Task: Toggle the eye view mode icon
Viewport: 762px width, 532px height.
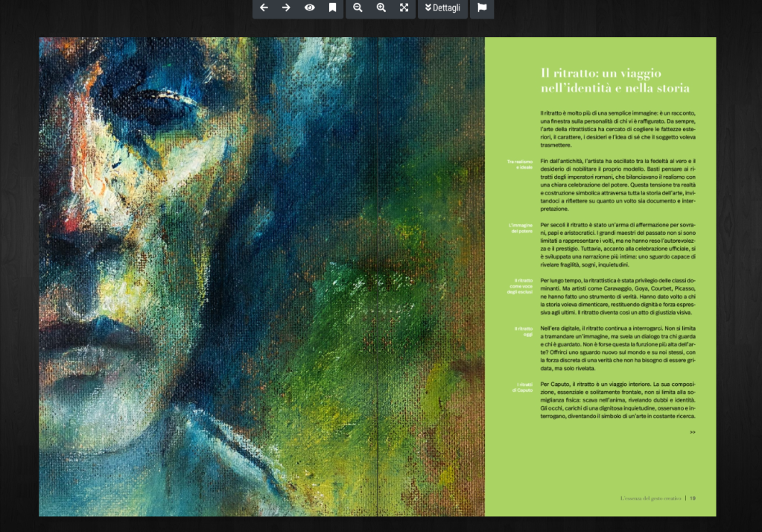Action: tap(309, 8)
